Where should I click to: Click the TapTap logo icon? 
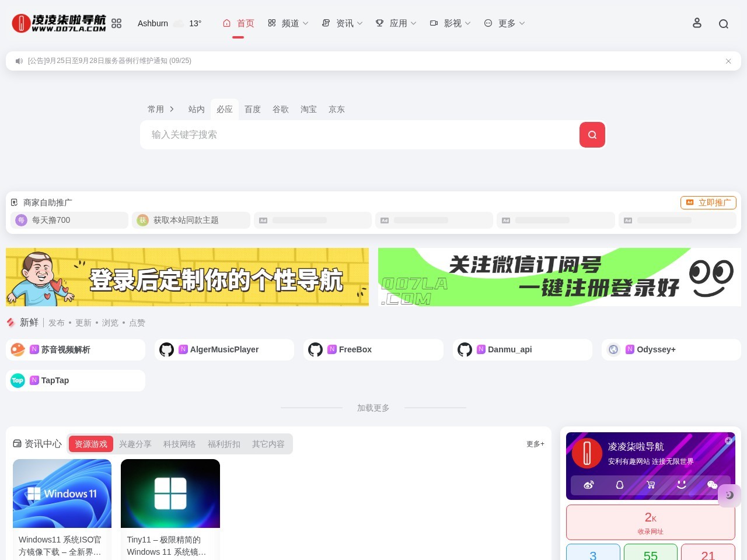[x=18, y=380]
